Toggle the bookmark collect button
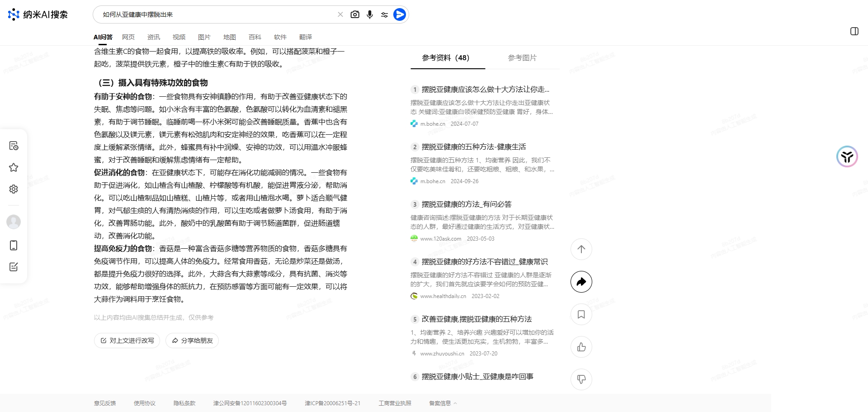 (581, 314)
